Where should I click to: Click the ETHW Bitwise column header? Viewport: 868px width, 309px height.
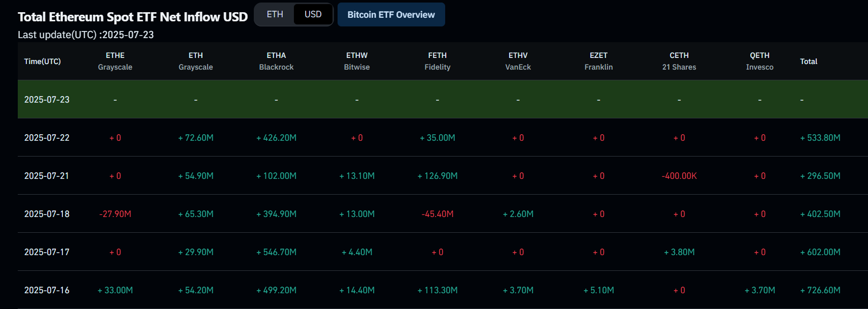(x=357, y=61)
